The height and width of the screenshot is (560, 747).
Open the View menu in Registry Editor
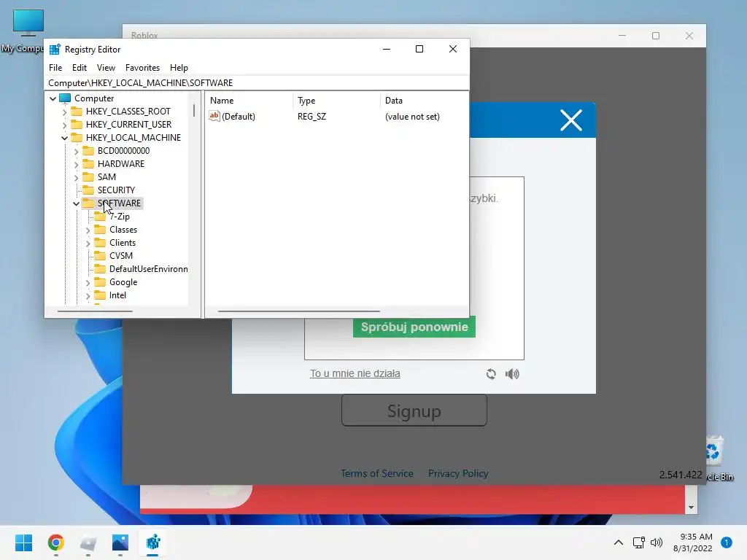(x=106, y=68)
